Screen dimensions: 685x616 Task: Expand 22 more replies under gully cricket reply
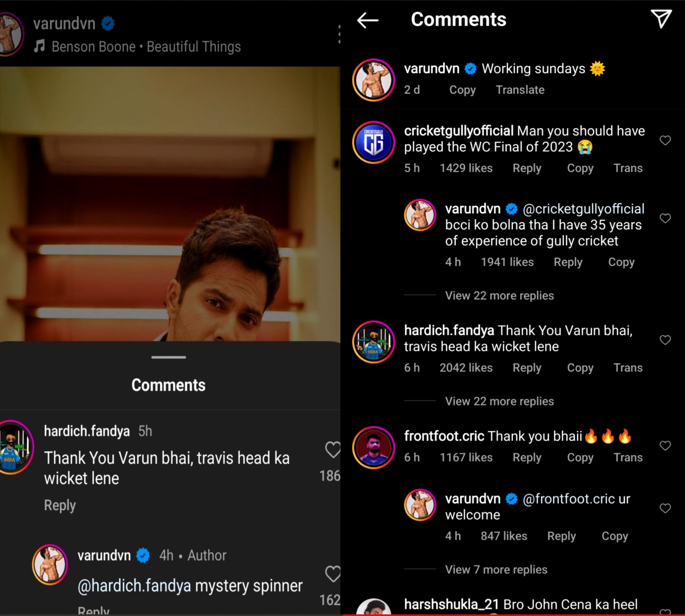(499, 295)
